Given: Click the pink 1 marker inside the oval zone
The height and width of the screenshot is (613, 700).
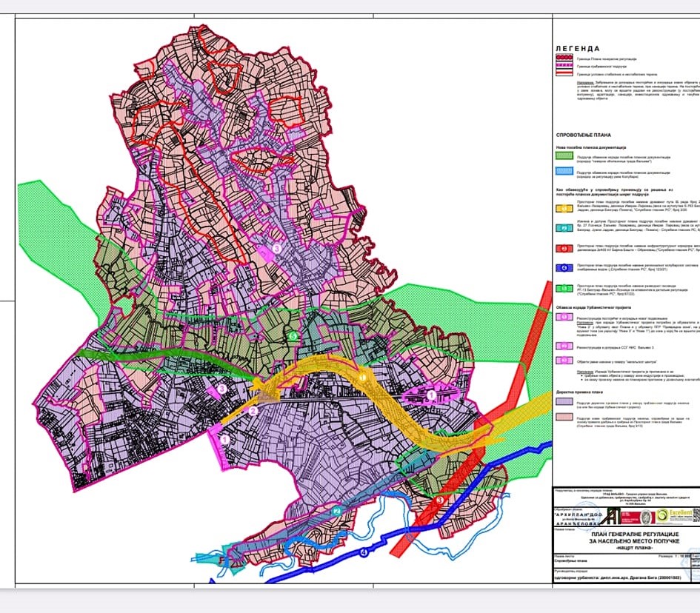Looking at the screenshot, I should (x=431, y=395).
